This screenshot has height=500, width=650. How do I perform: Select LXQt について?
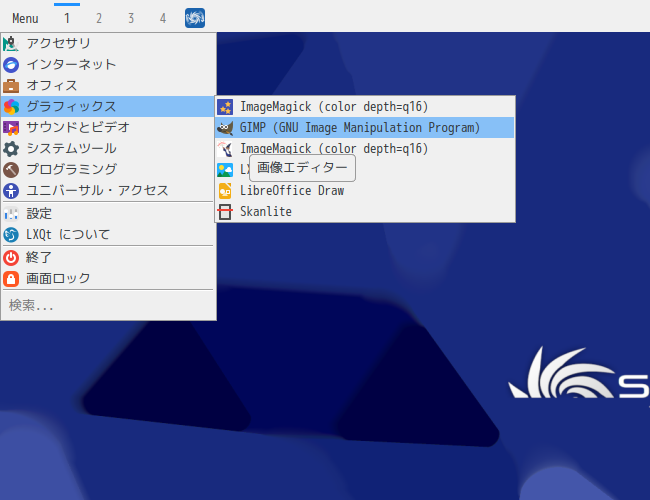(108, 235)
